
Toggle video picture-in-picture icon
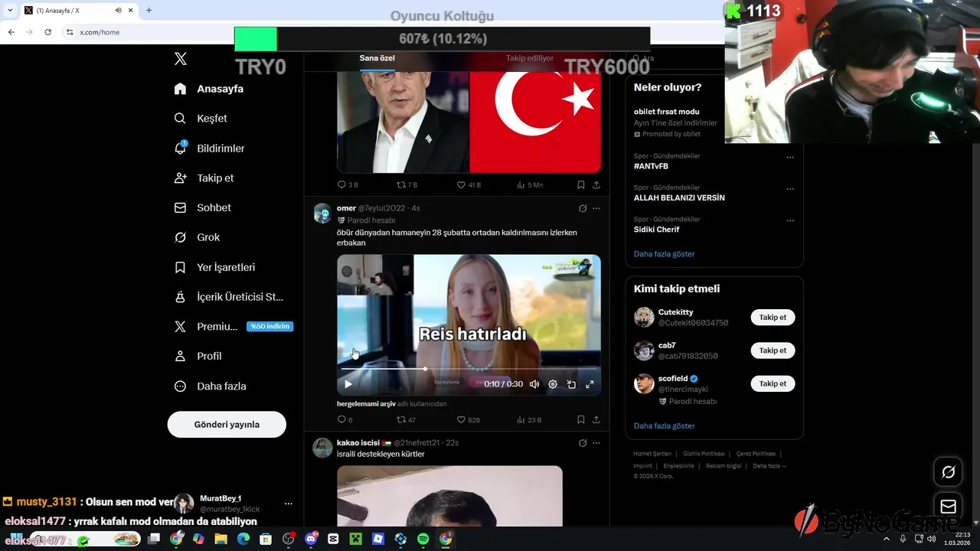(571, 384)
